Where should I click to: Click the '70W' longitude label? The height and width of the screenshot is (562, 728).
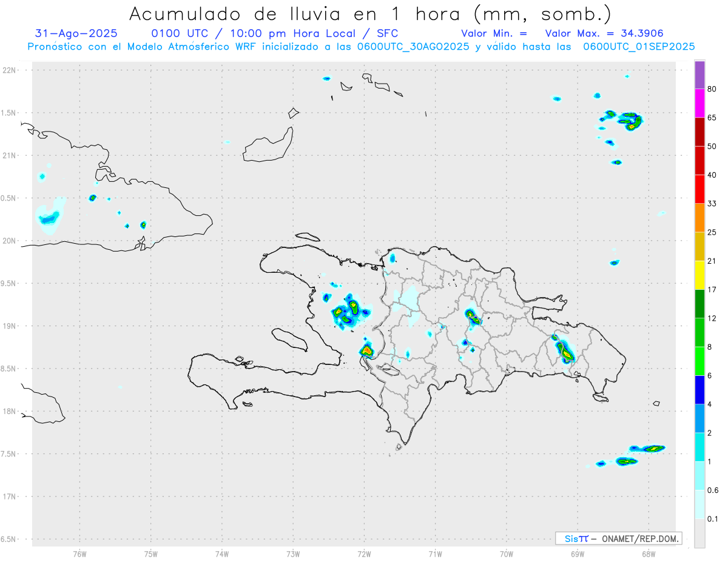click(507, 554)
